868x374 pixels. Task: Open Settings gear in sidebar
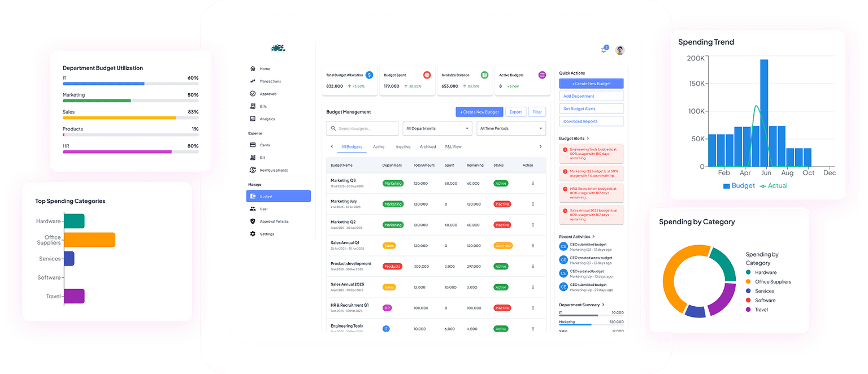(x=253, y=234)
